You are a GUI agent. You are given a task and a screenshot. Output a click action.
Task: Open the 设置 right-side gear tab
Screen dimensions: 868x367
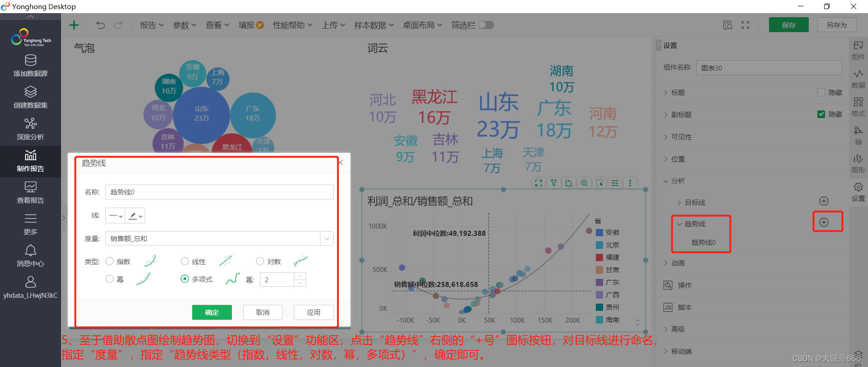(x=858, y=192)
